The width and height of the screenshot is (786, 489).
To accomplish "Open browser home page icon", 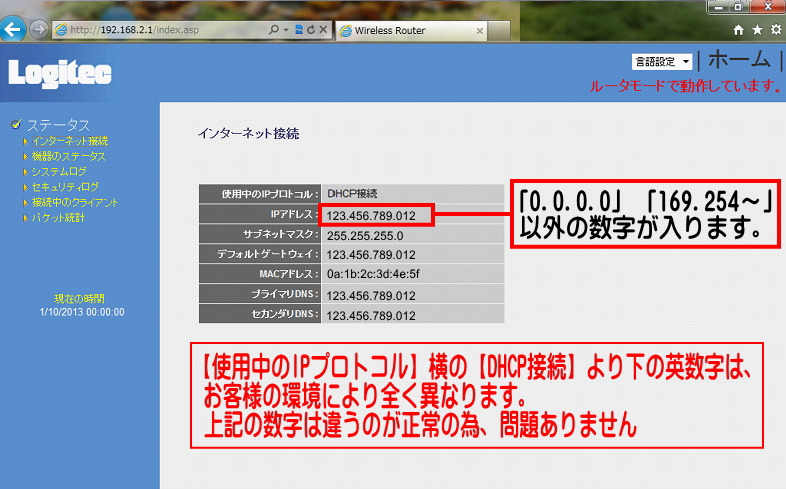I will [x=739, y=31].
